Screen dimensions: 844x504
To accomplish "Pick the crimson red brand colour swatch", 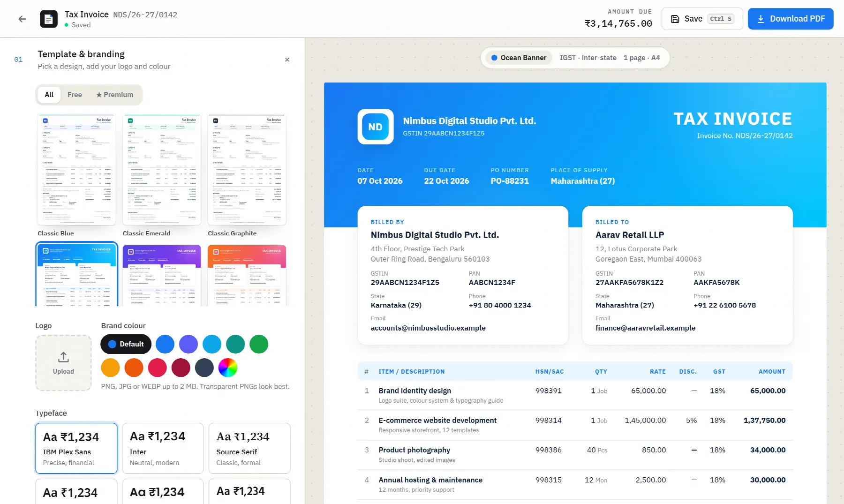I will click(158, 368).
